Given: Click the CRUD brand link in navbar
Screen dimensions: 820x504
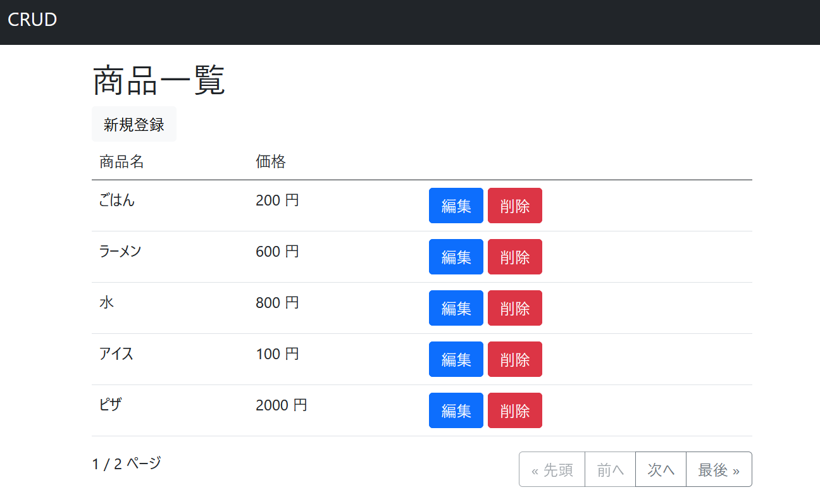Looking at the screenshot, I should 32,20.
